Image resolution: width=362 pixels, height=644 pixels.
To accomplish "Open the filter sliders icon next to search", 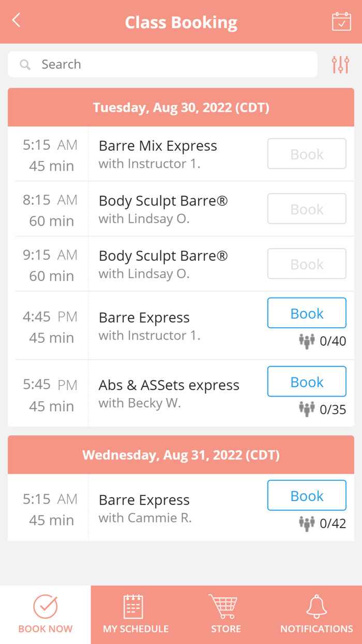I will 341,64.
